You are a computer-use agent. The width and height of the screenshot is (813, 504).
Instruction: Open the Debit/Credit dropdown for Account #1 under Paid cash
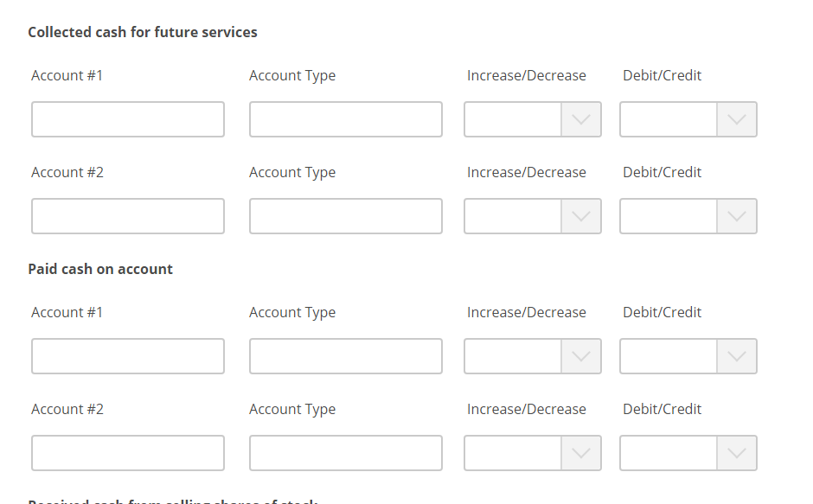click(x=675, y=356)
